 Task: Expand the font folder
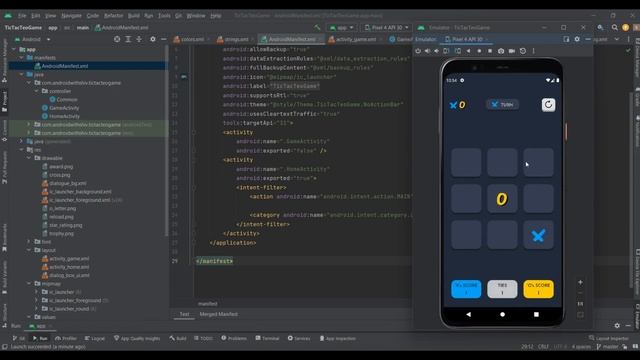(x=29, y=242)
